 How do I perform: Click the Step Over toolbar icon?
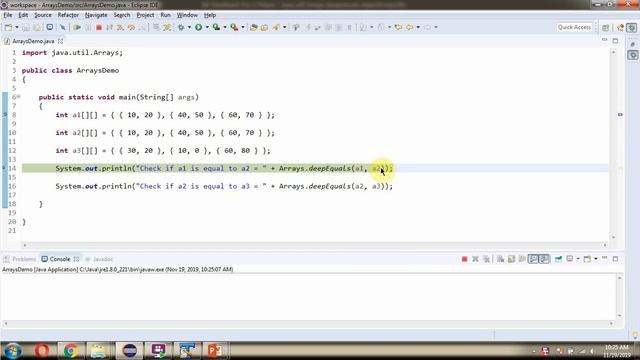(x=131, y=27)
